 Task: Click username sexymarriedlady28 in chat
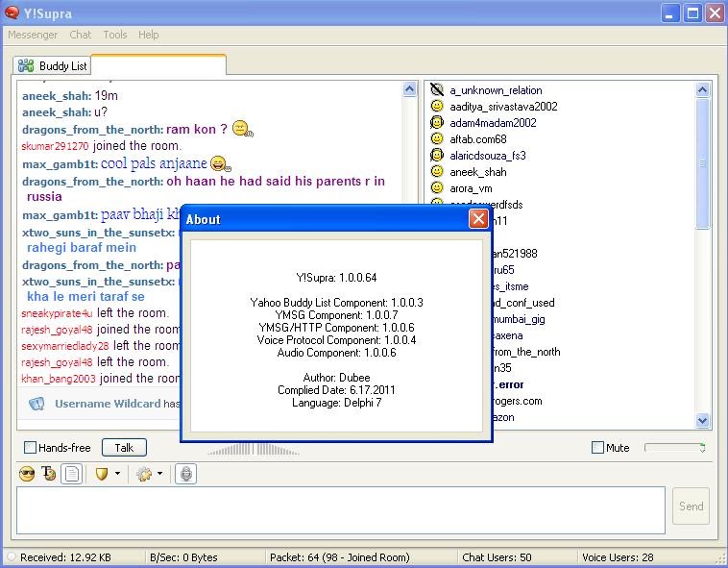coord(65,346)
